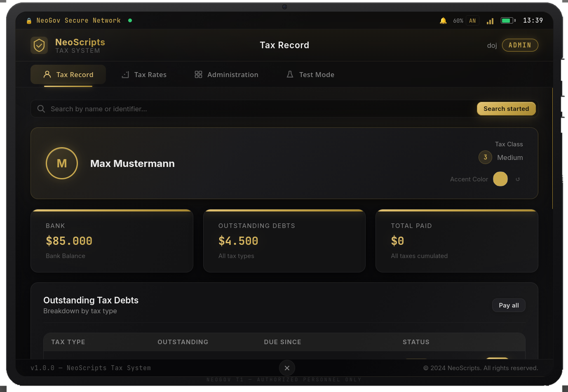Click the DUE SINCE column header
This screenshot has height=392, width=568.
[282, 342]
